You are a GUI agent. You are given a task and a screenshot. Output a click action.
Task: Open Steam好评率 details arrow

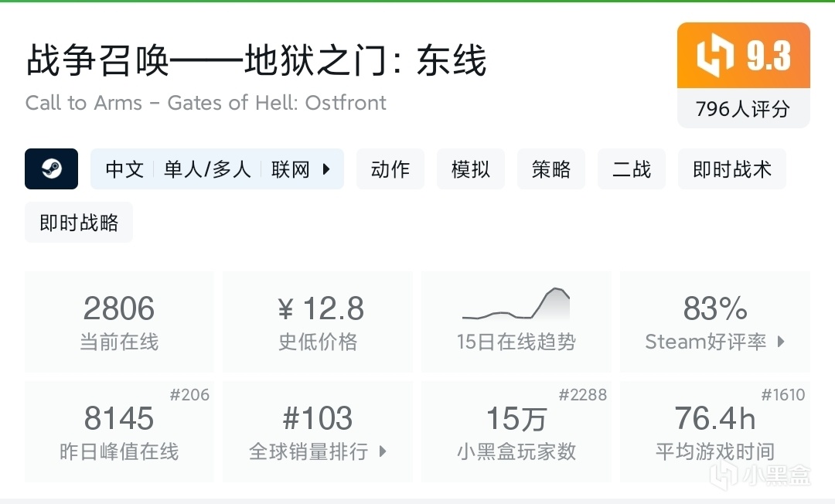[x=781, y=342]
